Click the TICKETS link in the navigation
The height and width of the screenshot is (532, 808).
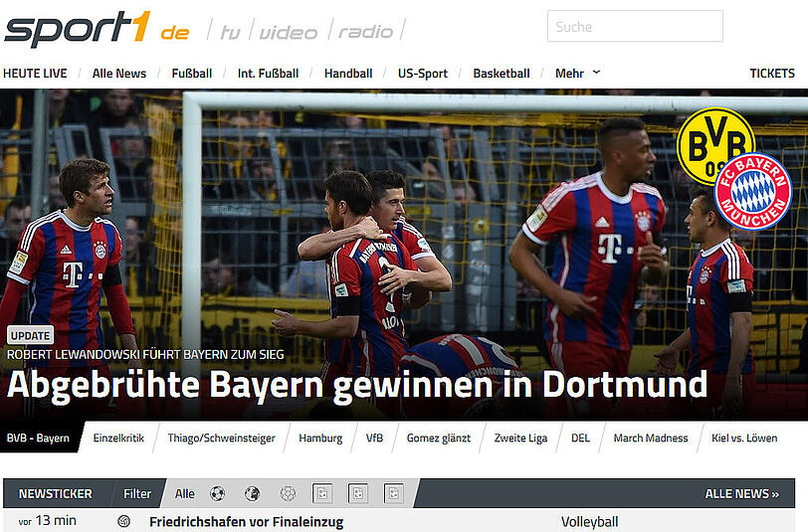tap(771, 73)
